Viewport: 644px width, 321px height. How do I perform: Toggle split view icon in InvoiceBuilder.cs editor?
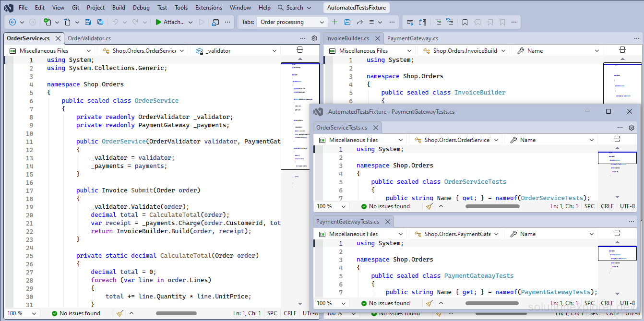[622, 50]
